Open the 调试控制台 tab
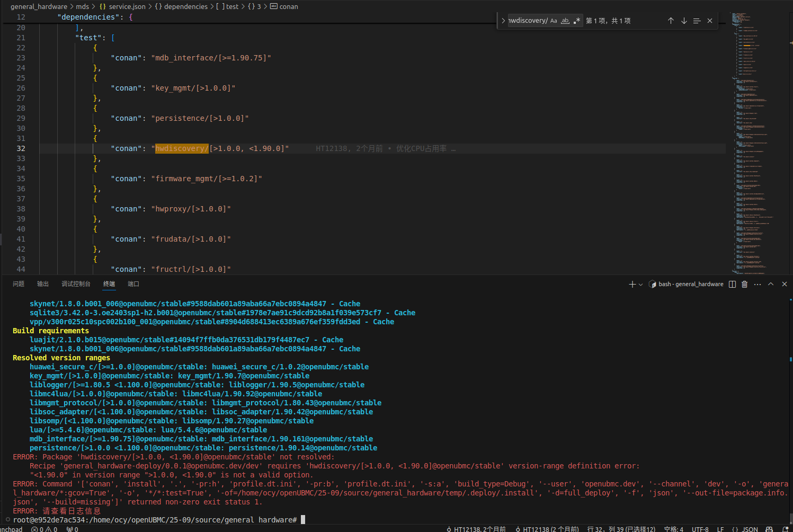The width and height of the screenshot is (793, 532). tap(76, 284)
